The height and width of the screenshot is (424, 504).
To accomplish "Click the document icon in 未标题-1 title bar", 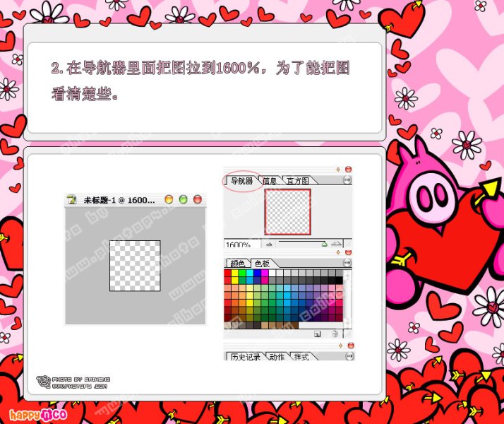I will pyautogui.click(x=71, y=200).
